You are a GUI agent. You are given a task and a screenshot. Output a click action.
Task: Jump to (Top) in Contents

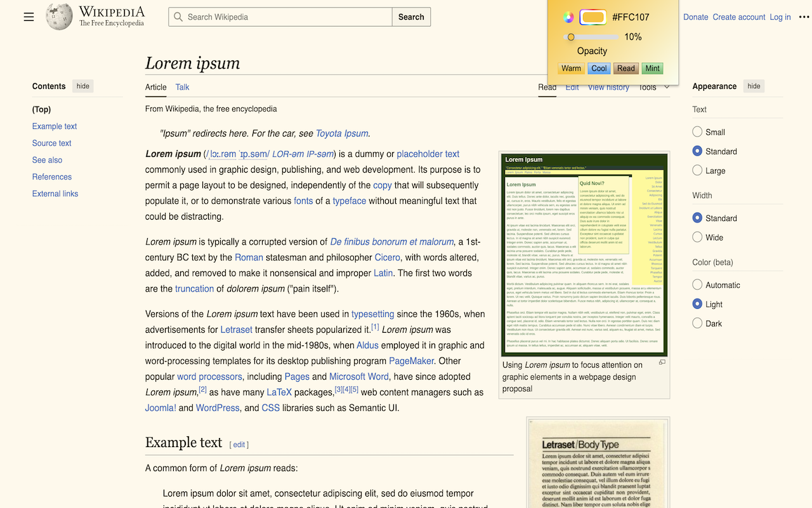(42, 109)
